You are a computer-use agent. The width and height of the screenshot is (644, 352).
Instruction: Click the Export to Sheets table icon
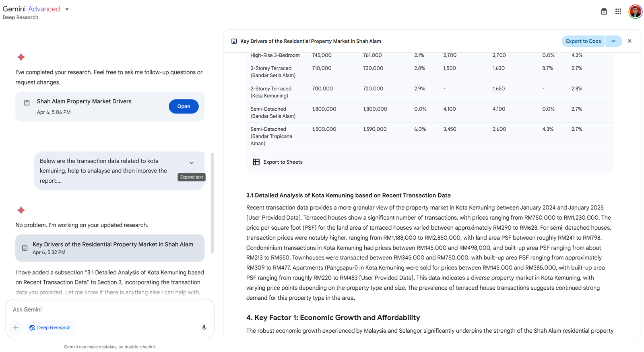[x=256, y=162]
